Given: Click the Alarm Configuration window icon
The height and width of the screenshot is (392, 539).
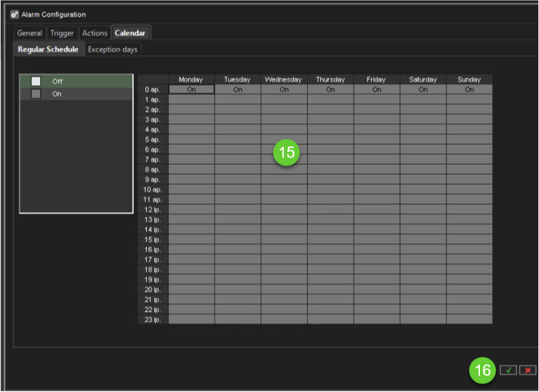Looking at the screenshot, I should click(14, 14).
